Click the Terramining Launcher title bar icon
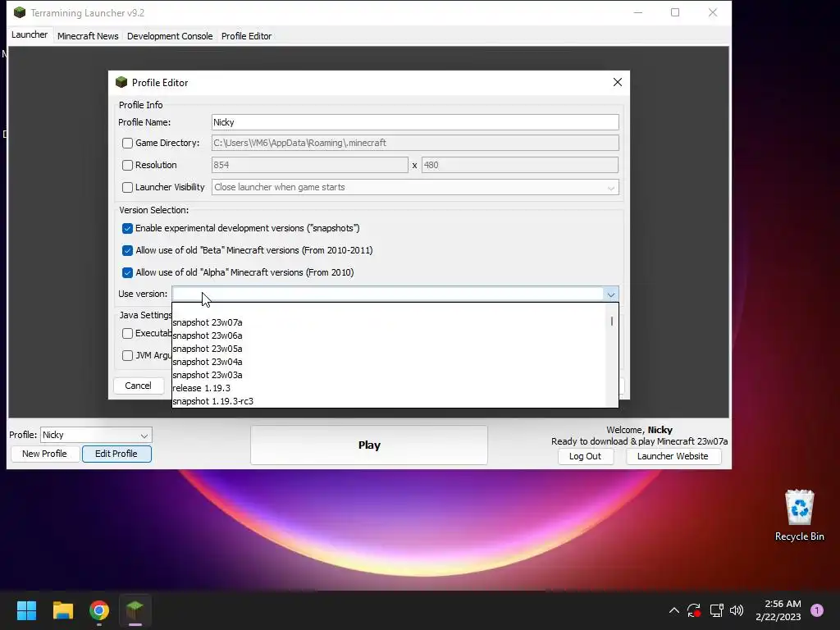This screenshot has width=840, height=630. coord(20,12)
